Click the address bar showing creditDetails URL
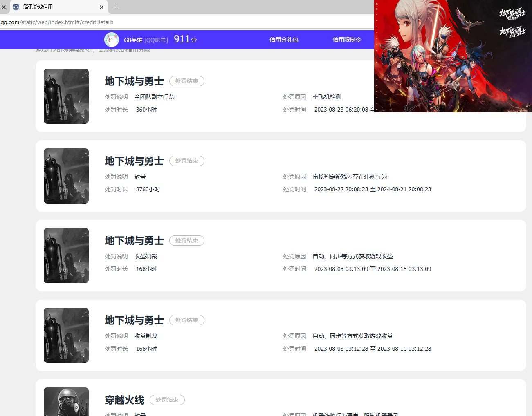 pos(187,22)
